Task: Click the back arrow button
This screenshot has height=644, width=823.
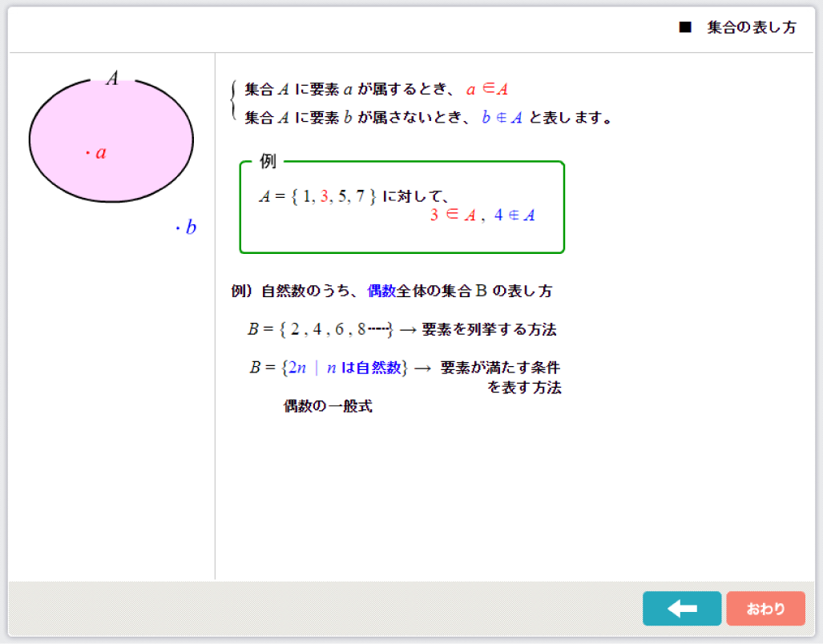Action: pos(681,609)
